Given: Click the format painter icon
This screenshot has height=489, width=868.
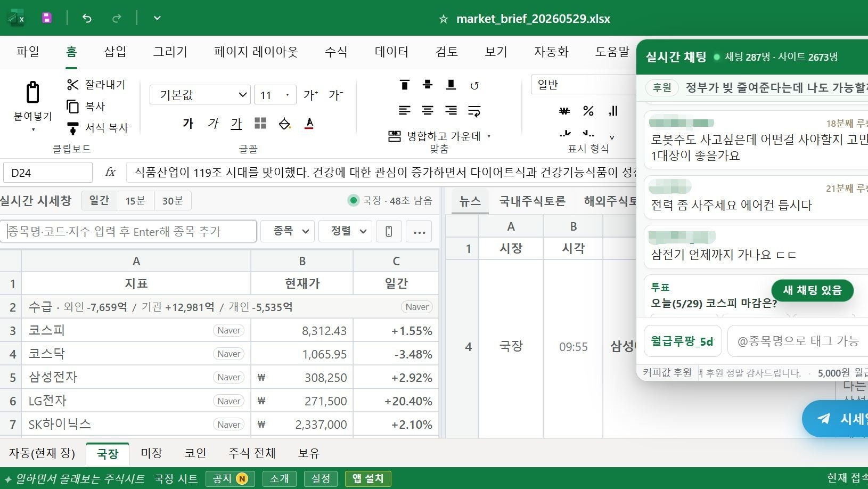Looking at the screenshot, I should 72,128.
